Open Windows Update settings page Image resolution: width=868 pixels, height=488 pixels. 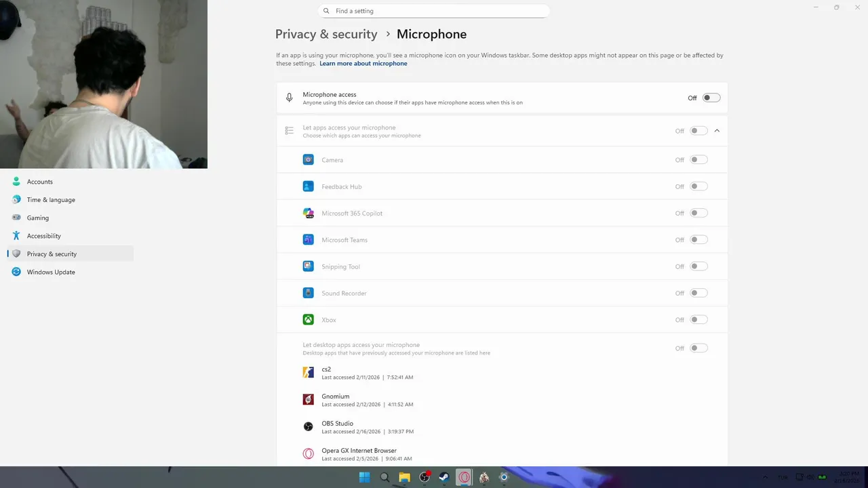coord(71,272)
